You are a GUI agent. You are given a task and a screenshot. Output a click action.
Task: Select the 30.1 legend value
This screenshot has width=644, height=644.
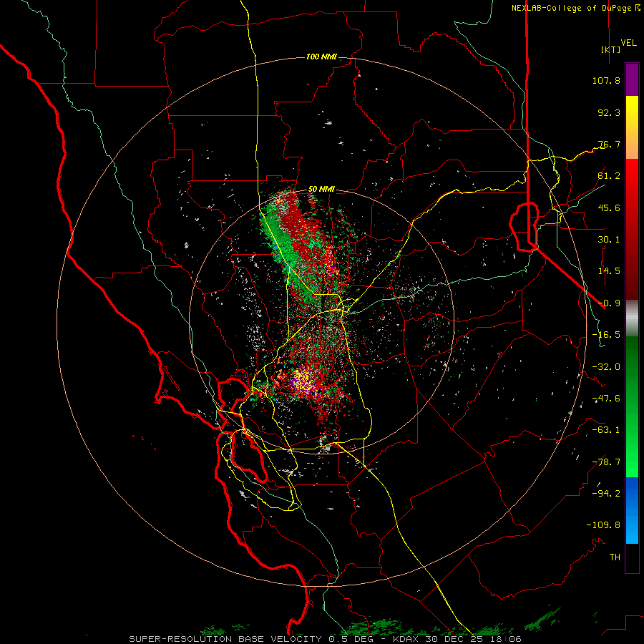pyautogui.click(x=609, y=240)
